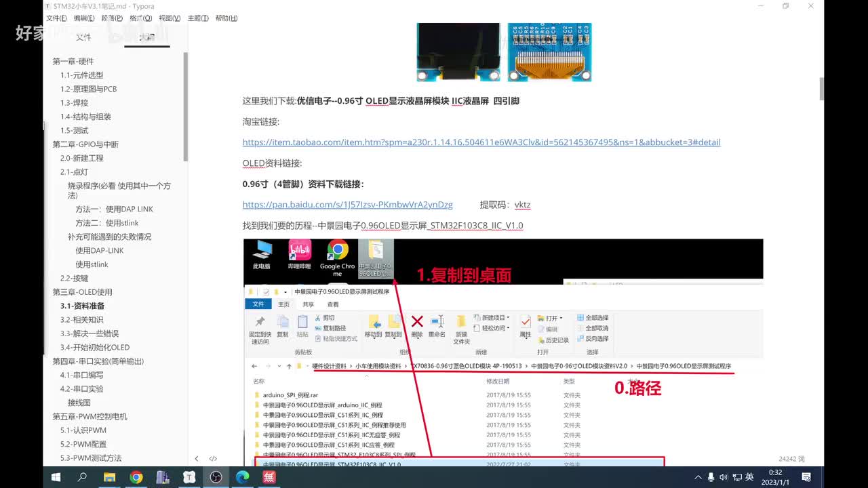868x488 pixels.
Task: Jump to 第五章-PWM控制电机 heading
Action: coord(90,417)
